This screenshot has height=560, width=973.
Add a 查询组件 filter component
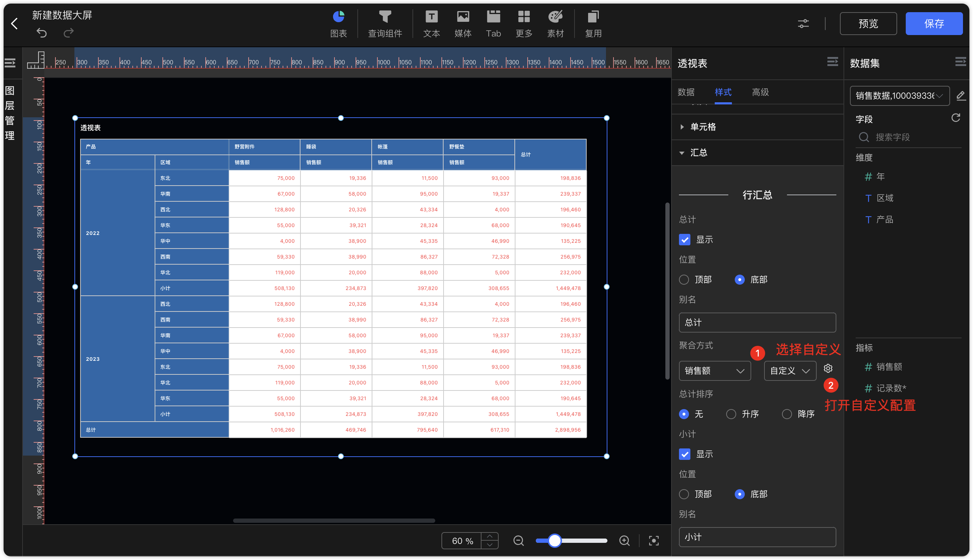[x=385, y=24]
